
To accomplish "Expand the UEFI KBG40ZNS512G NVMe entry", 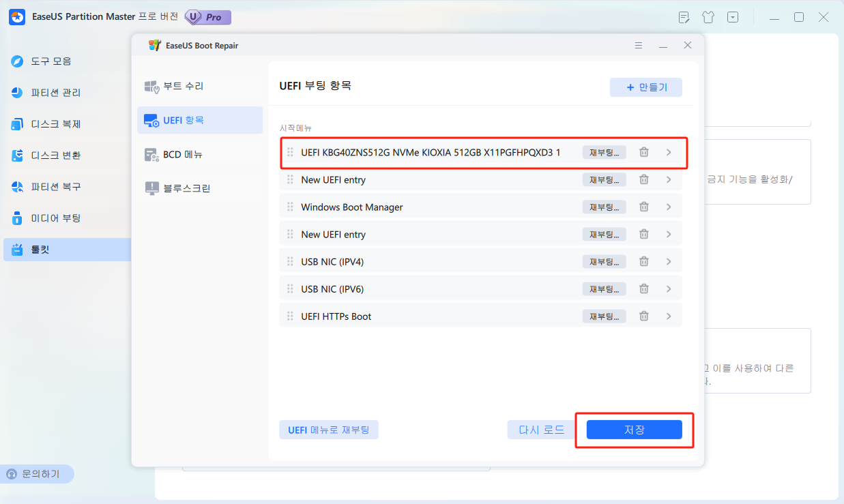I will [x=669, y=152].
